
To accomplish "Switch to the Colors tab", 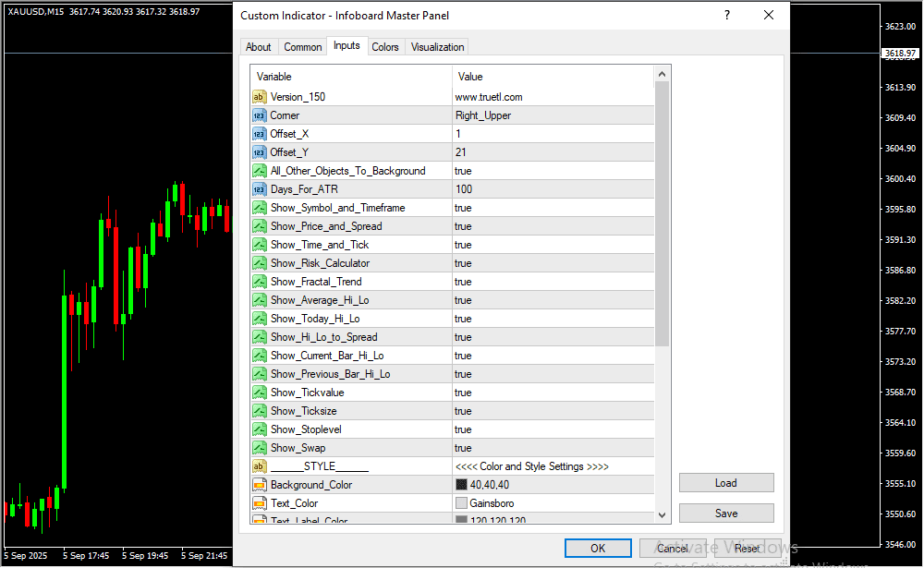I will click(385, 47).
